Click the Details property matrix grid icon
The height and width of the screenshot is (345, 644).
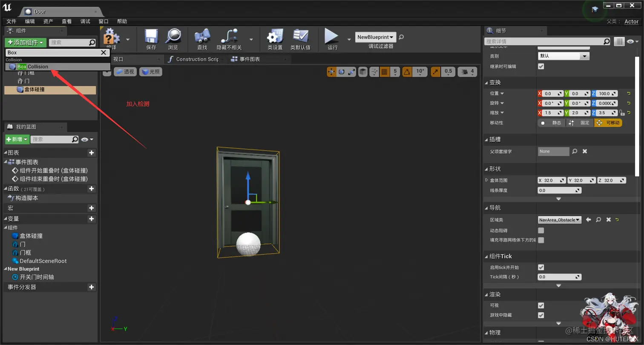[619, 41]
